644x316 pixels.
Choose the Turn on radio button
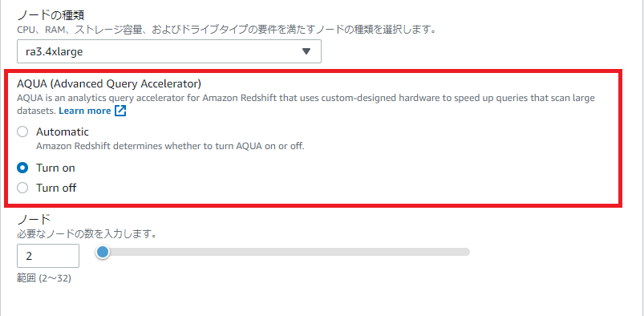(x=22, y=168)
